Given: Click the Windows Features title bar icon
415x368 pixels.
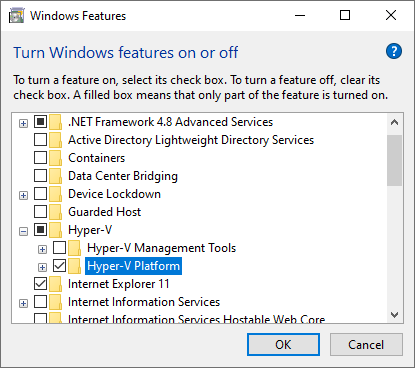Looking at the screenshot, I should [16, 16].
